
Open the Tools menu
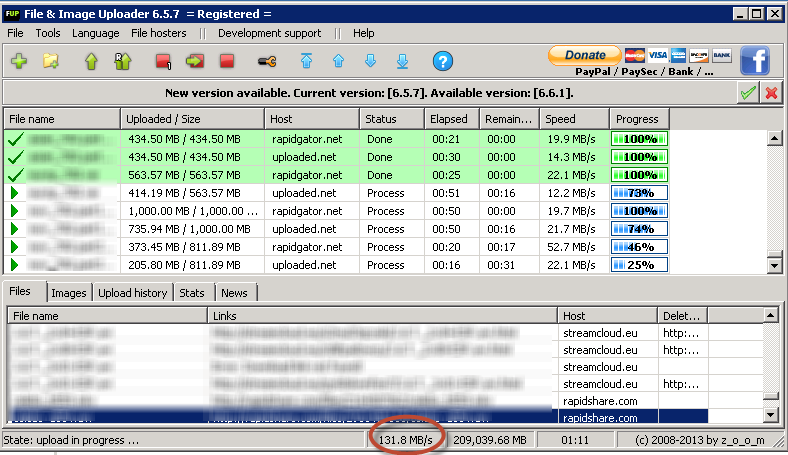48,33
